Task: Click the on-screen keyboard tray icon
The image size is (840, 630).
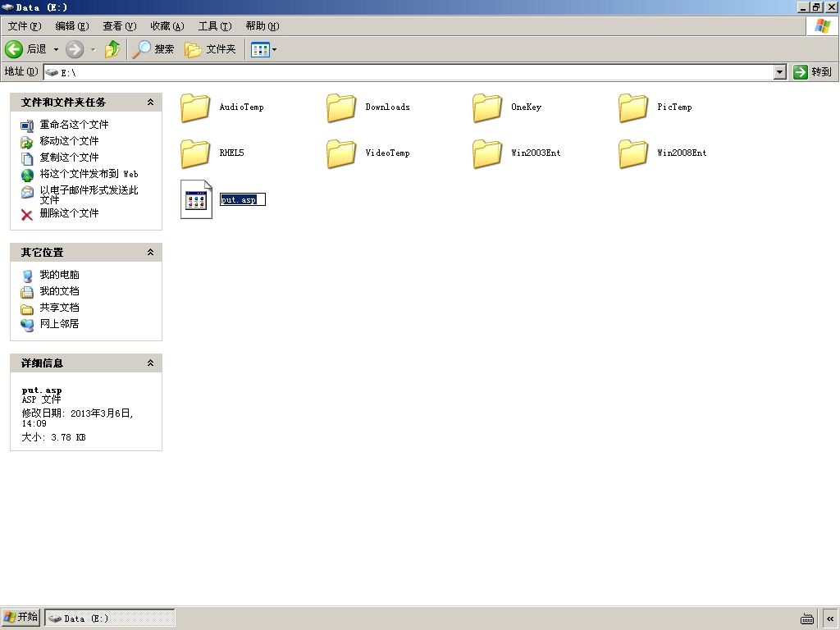Action: [x=807, y=619]
